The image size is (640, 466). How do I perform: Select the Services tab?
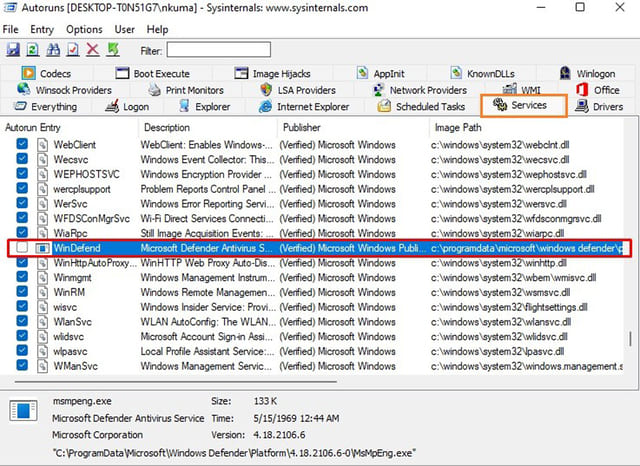pyautogui.click(x=524, y=106)
